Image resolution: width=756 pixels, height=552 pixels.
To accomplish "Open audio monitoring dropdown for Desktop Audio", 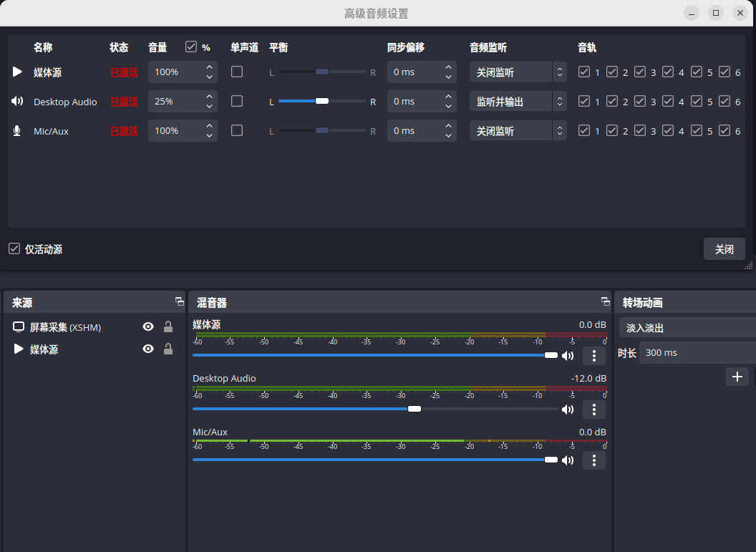I will click(518, 101).
